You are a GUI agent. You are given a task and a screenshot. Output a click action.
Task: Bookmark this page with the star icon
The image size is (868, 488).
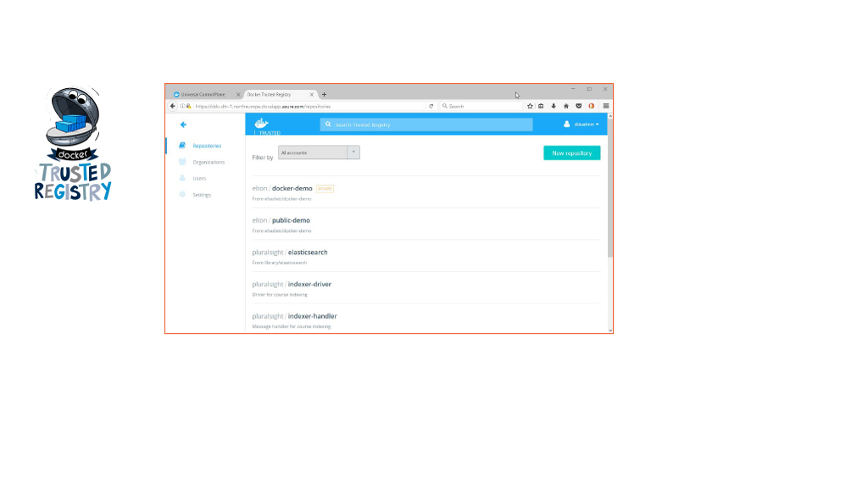[x=530, y=106]
